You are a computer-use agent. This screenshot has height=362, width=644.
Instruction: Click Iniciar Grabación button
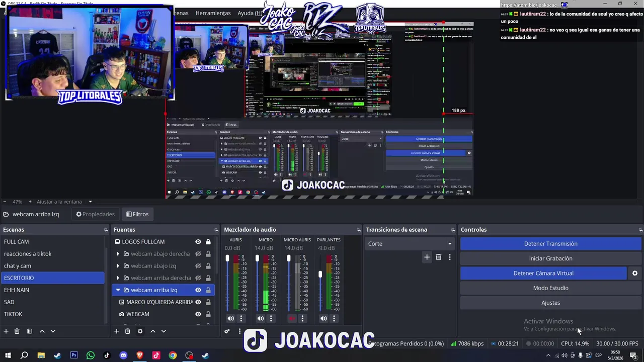550,258
